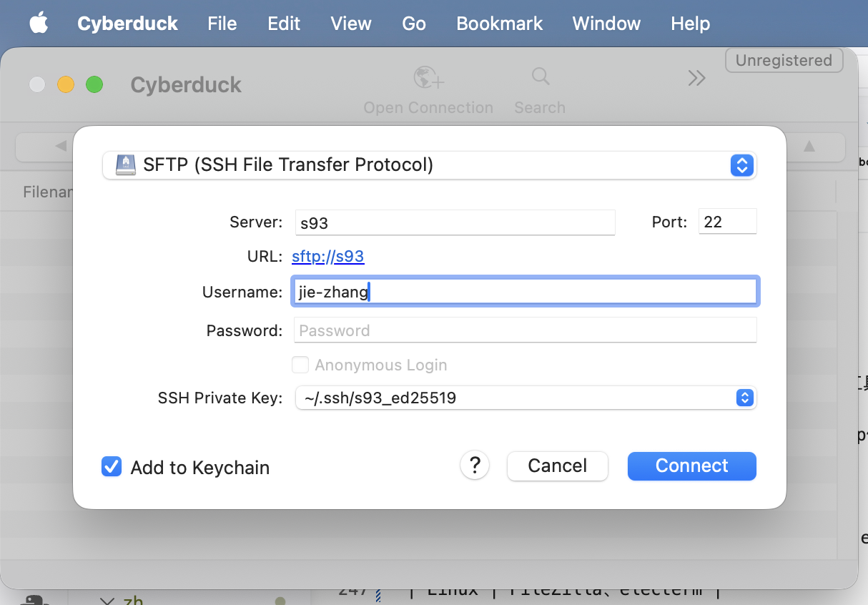Click the Password input field
Viewport: 868px width, 605px height.
pos(526,330)
